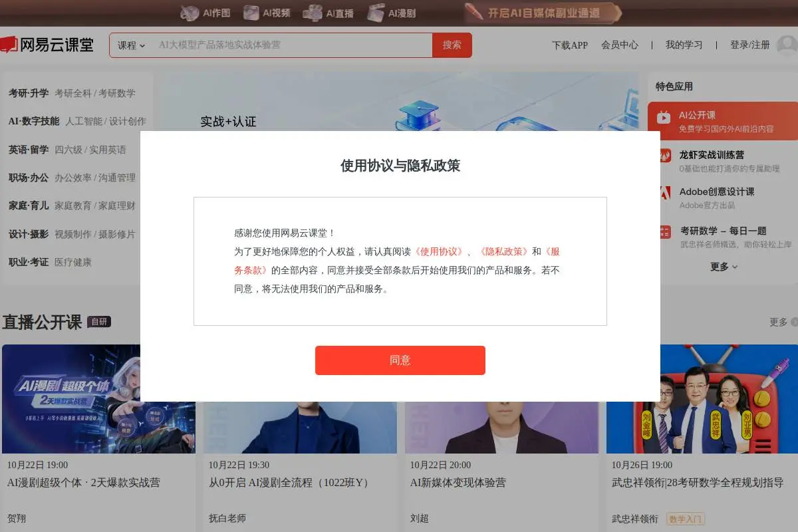The image size is (798, 532).
Task: Click the 自研 badge beside 直播公开课
Action: coord(99,322)
